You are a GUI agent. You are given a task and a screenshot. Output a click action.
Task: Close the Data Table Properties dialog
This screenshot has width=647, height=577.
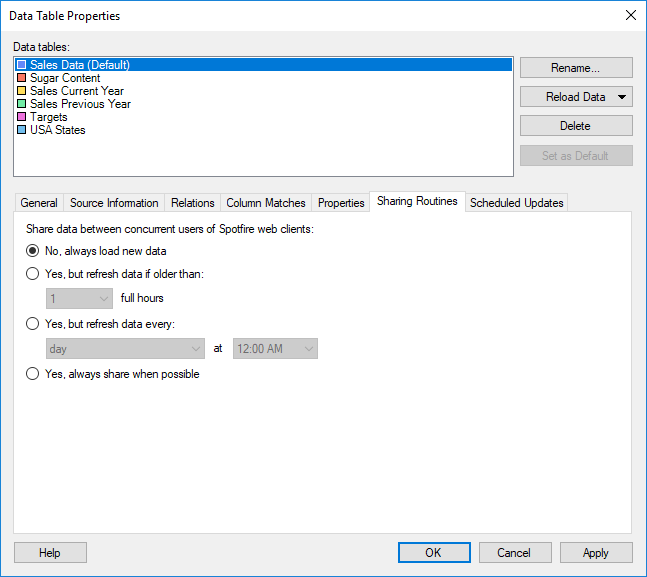(x=630, y=15)
